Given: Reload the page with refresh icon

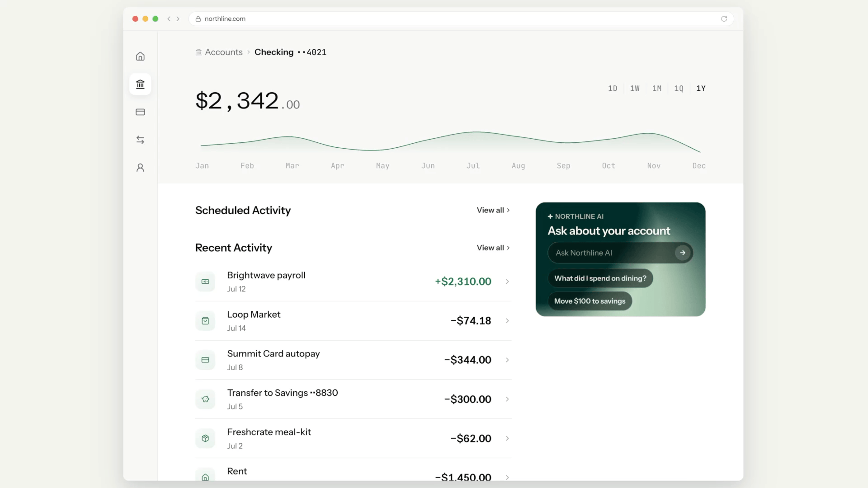Looking at the screenshot, I should tap(724, 19).
